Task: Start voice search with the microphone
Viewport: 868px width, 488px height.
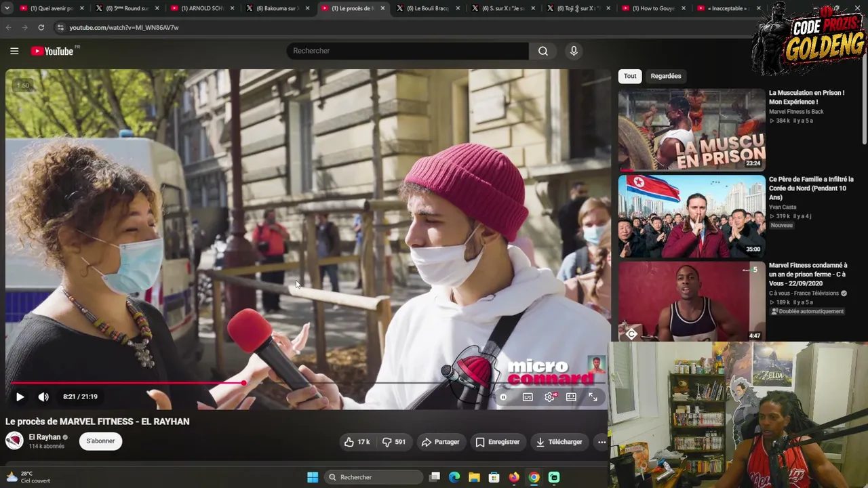Action: (574, 51)
